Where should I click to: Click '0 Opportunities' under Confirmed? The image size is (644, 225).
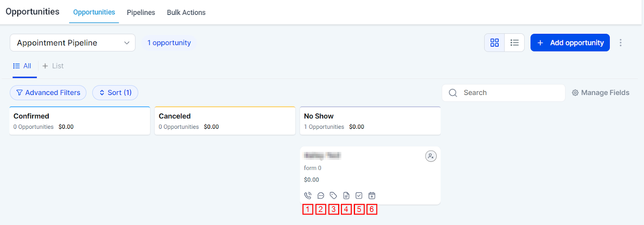pos(33,127)
